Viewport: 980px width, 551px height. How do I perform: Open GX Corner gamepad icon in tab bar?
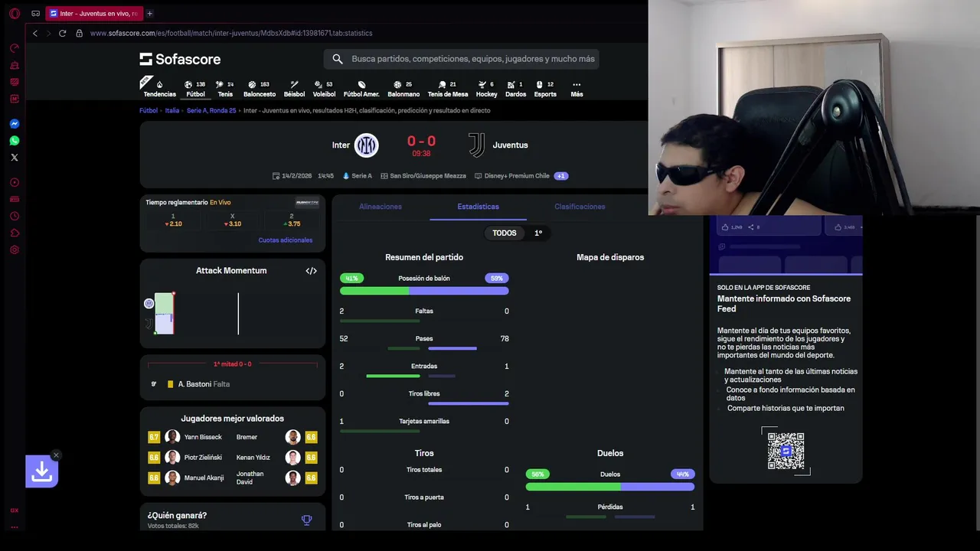click(x=35, y=13)
